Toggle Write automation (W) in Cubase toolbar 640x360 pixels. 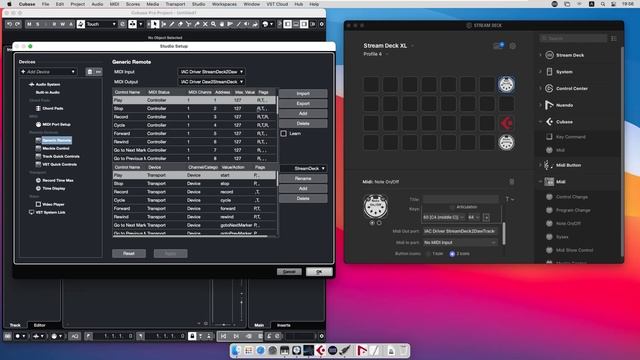(x=62, y=24)
